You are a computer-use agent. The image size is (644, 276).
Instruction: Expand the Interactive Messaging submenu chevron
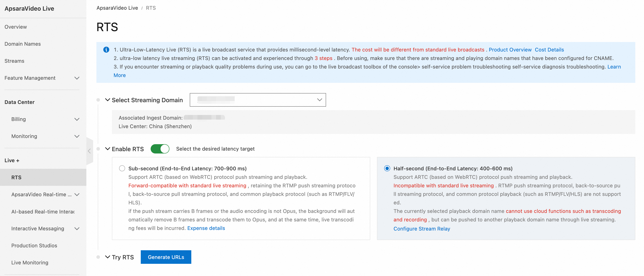(77, 229)
